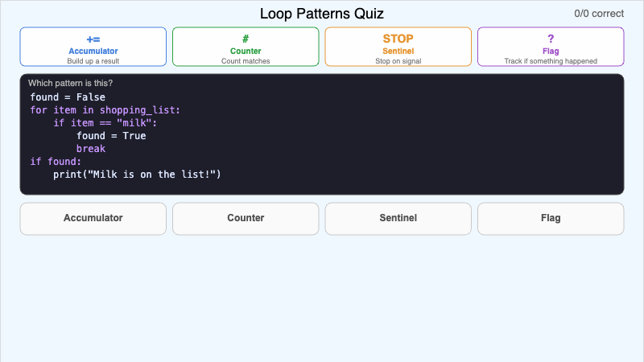Answer with the Flag button
This screenshot has width=644, height=362.
coord(551,218)
